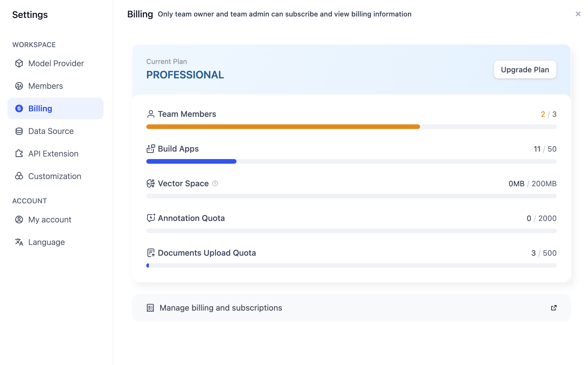
Task: Click the My account avatar icon
Action: (19, 220)
